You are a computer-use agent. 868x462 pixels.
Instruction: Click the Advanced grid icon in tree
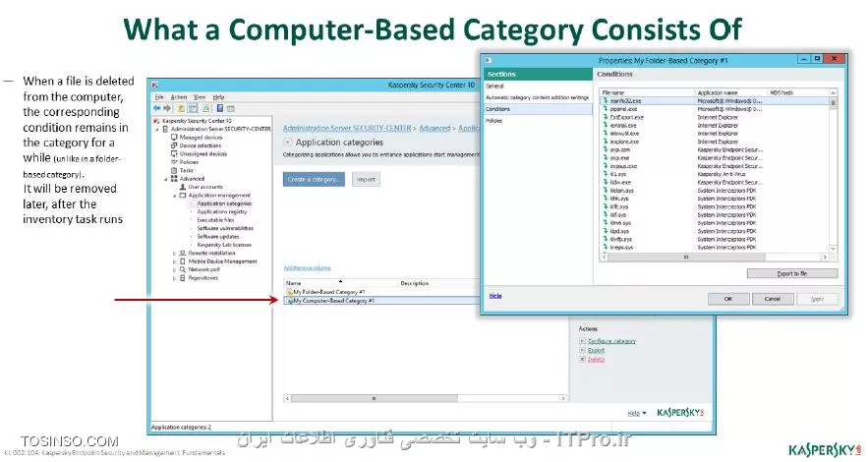174,179
